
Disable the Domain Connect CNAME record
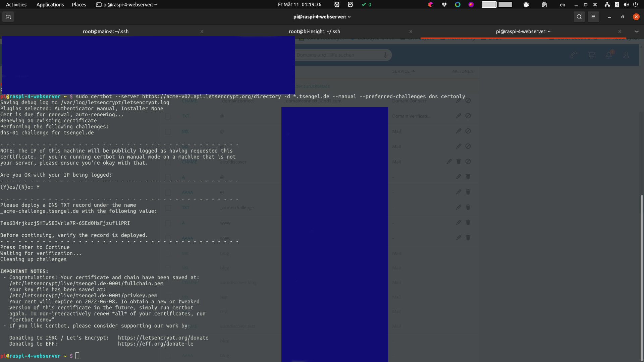[468, 101]
